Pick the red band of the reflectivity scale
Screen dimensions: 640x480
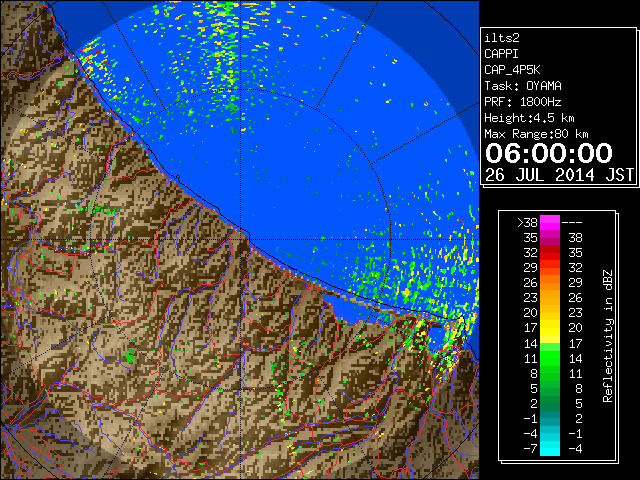pos(550,253)
